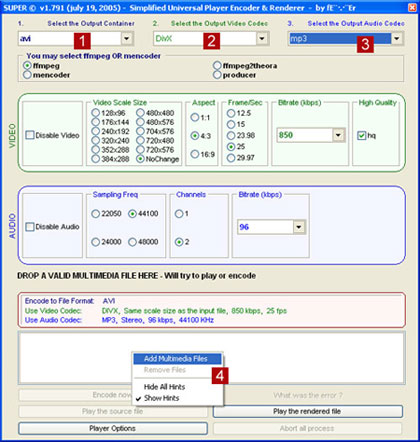Image resolution: width=420 pixels, height=442 pixels.
Task: Toggle the Show Hints menu entry
Action: pyautogui.click(x=177, y=398)
